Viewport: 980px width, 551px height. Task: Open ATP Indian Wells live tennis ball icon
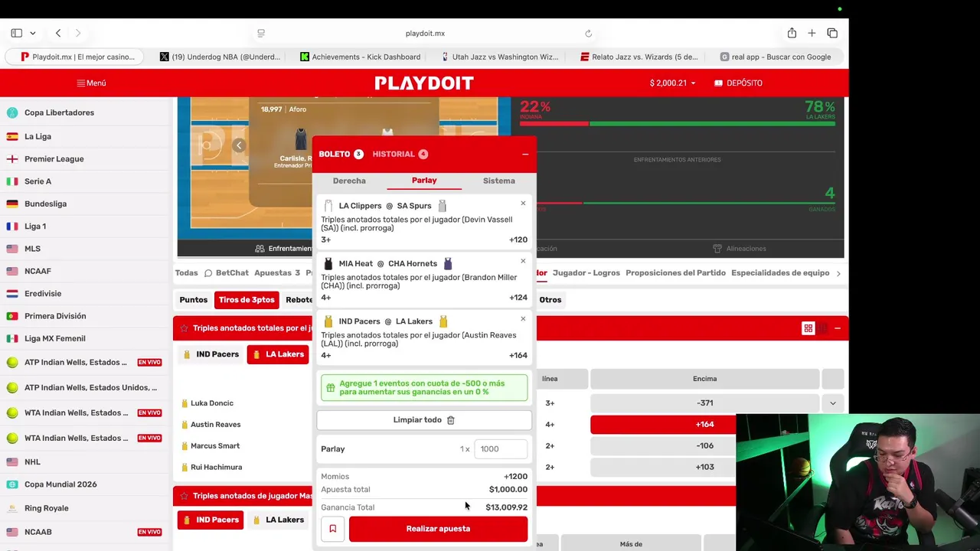[12, 363]
